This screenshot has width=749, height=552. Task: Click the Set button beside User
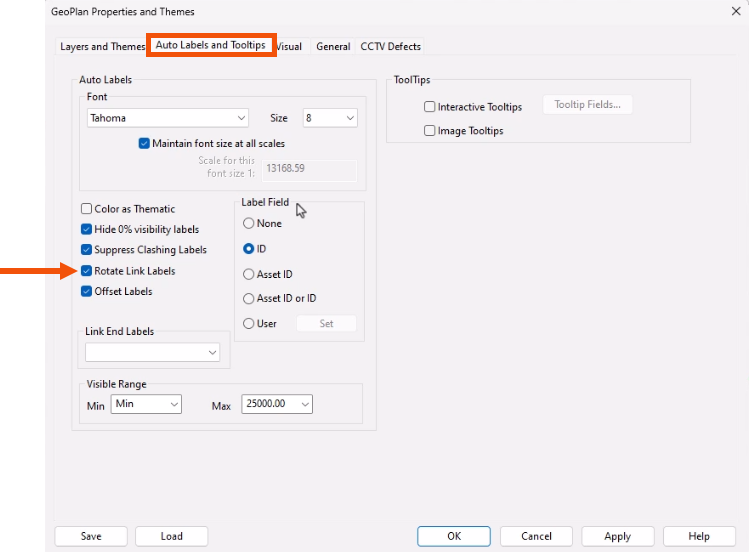(x=326, y=324)
